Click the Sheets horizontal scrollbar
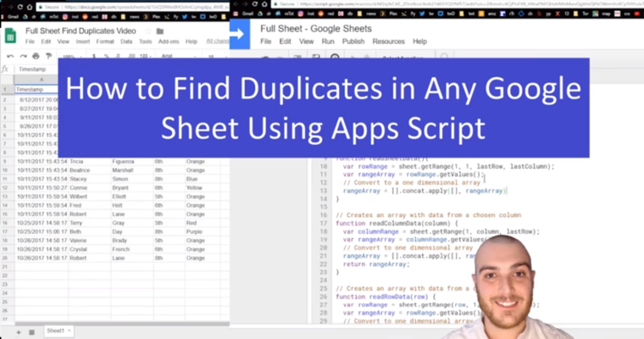 pos(122,324)
